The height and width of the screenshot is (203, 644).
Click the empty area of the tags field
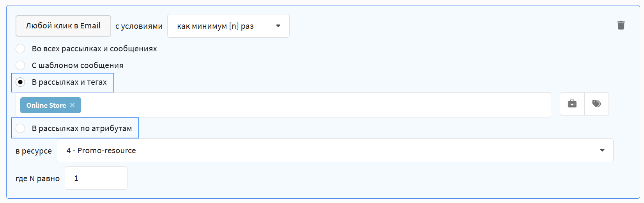[x=312, y=105]
